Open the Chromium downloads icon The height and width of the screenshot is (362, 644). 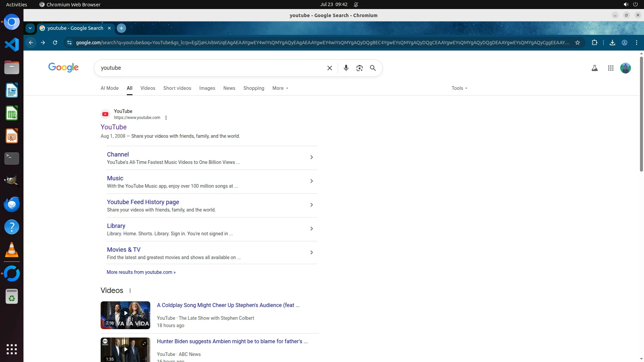coord(612,43)
